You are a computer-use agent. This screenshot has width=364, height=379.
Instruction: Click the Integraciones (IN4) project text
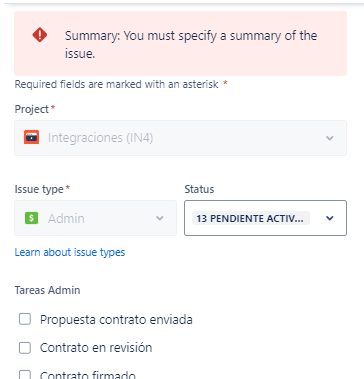pyautogui.click(x=100, y=138)
